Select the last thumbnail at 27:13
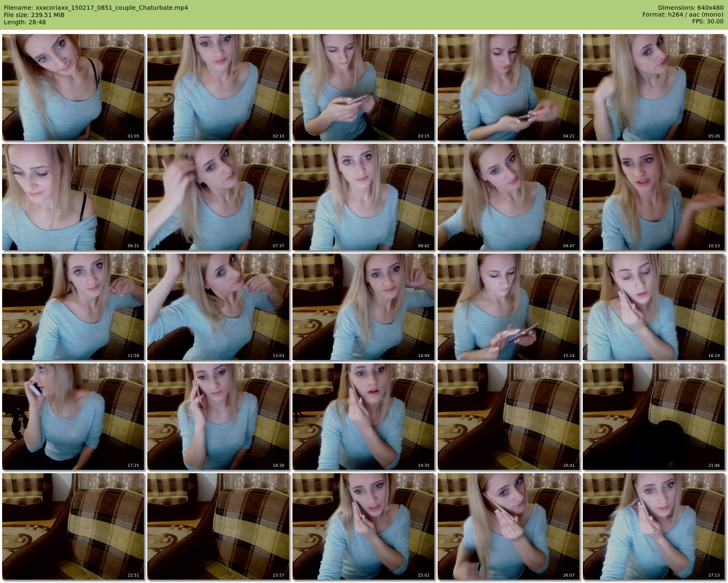This screenshot has width=728, height=583. click(x=653, y=526)
